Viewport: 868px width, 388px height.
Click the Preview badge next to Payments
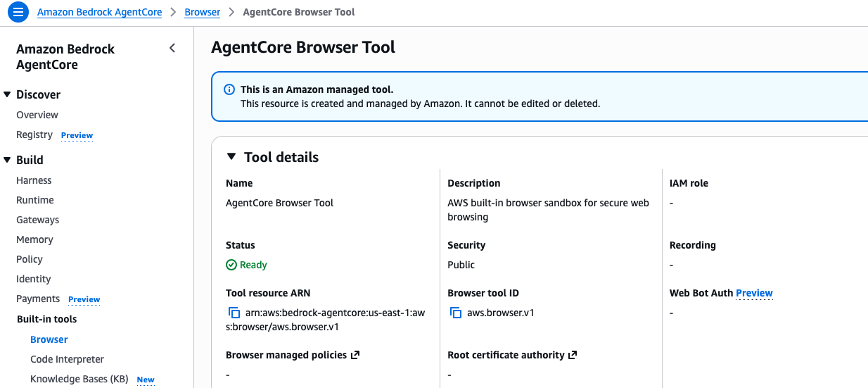coord(84,299)
